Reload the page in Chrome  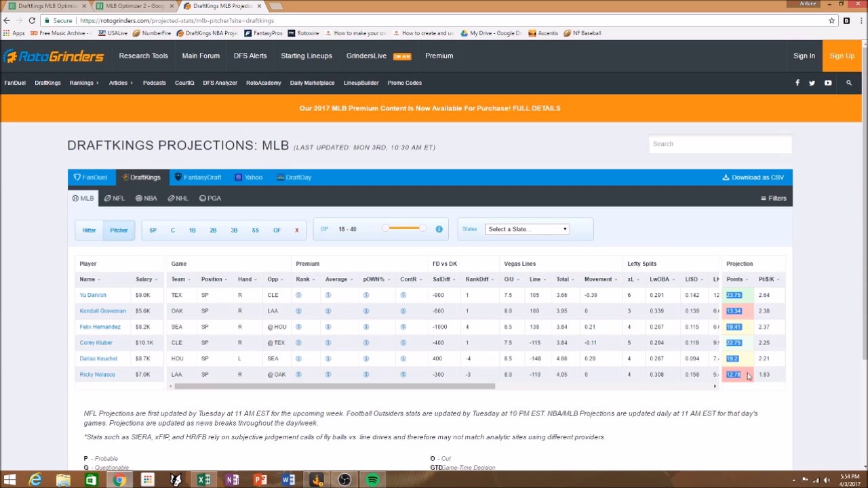tap(32, 20)
